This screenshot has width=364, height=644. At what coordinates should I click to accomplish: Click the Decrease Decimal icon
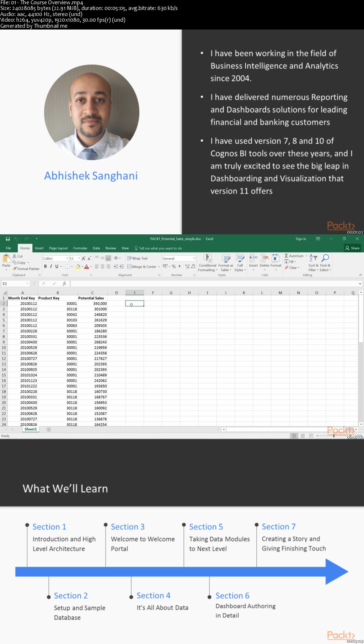193,266
